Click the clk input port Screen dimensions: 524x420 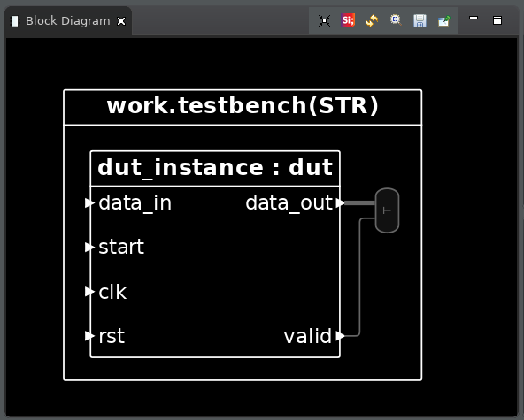(x=90, y=292)
